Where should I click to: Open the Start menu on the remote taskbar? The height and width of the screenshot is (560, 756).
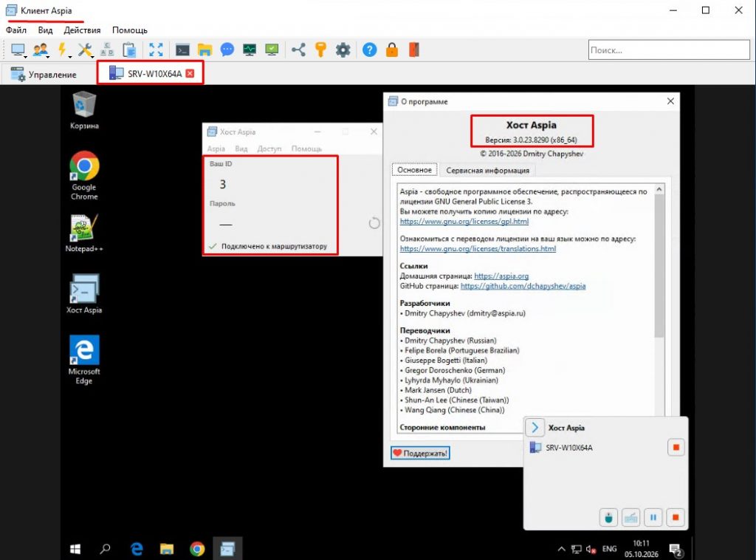75,549
